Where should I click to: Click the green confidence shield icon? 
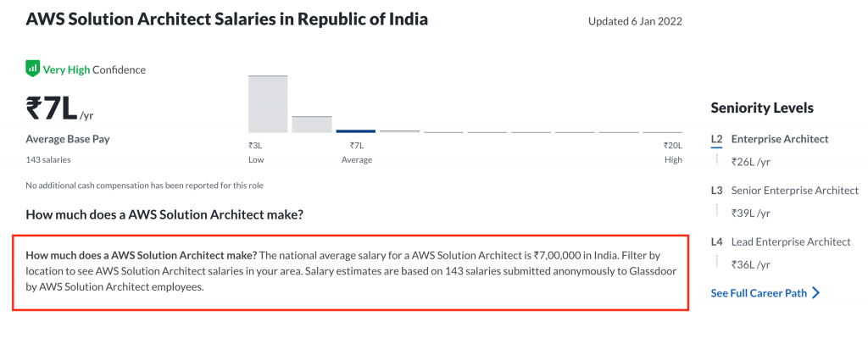pos(33,69)
